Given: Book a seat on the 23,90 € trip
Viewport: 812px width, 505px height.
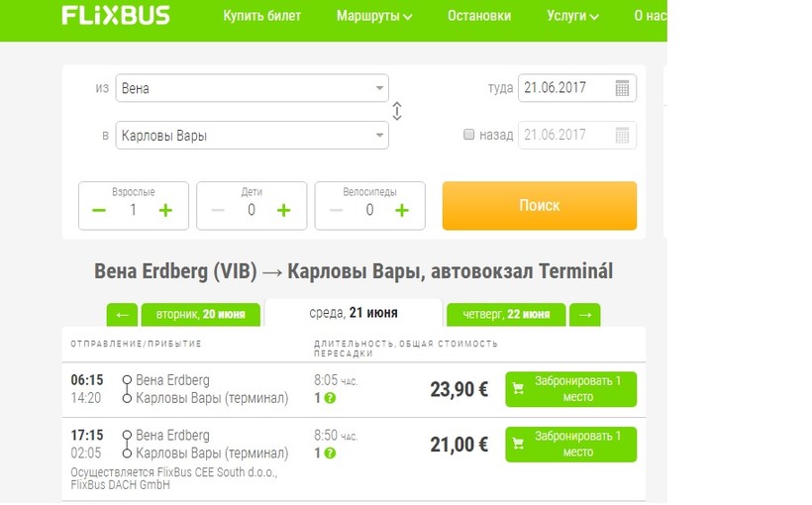Looking at the screenshot, I should tap(570, 389).
